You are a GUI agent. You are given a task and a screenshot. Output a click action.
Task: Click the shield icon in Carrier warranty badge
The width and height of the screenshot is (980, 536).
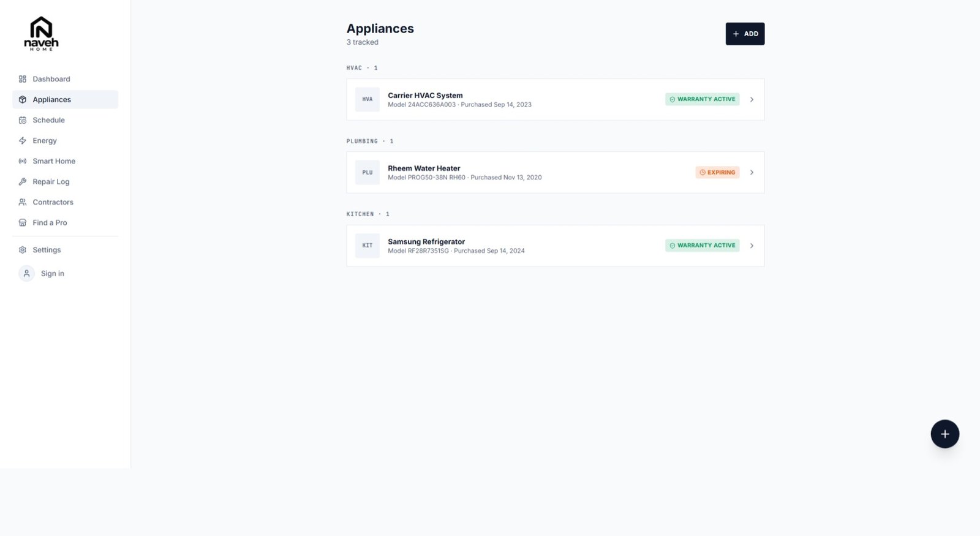673,99
